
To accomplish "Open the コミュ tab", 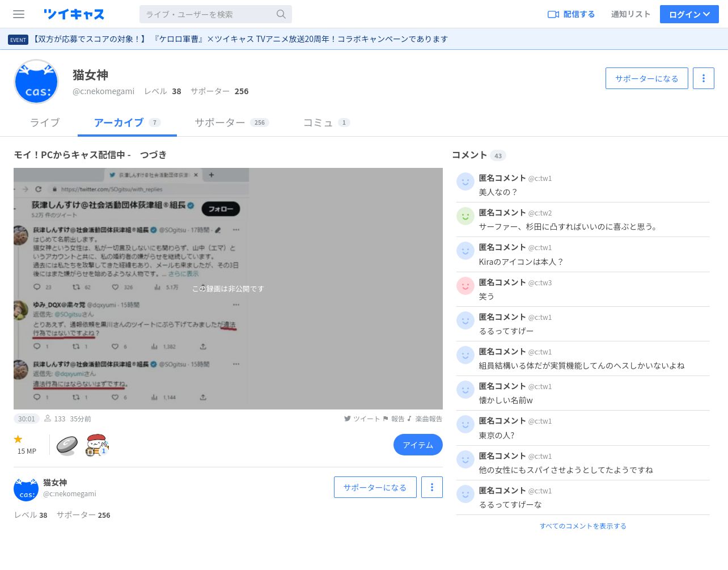I will [x=327, y=123].
